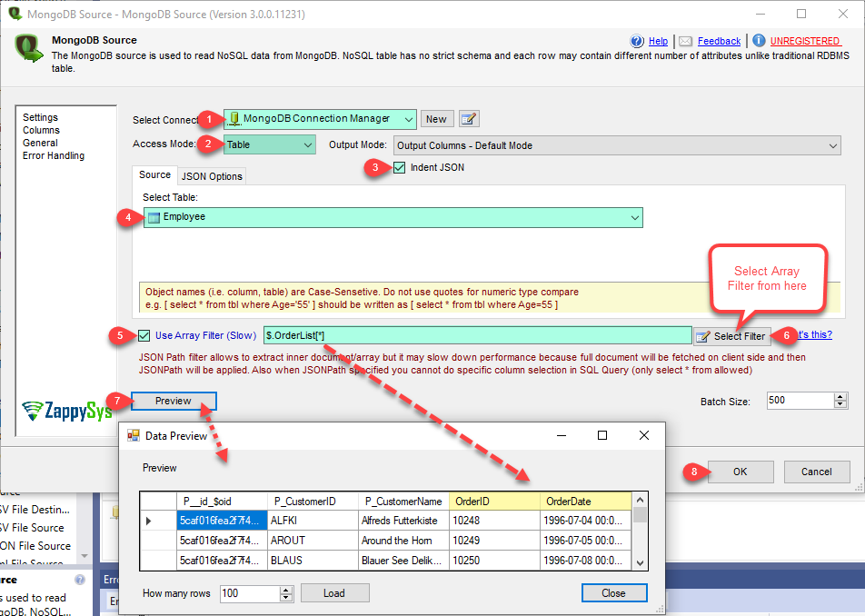This screenshot has width=865, height=616.
Task: Click the P_CustomerID column header
Action: pos(313,502)
